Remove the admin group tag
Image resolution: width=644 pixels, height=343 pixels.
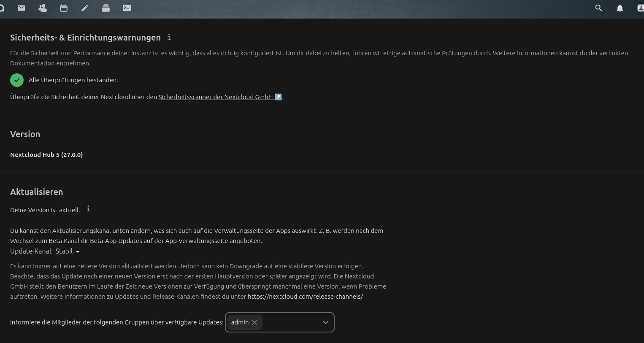tap(254, 322)
